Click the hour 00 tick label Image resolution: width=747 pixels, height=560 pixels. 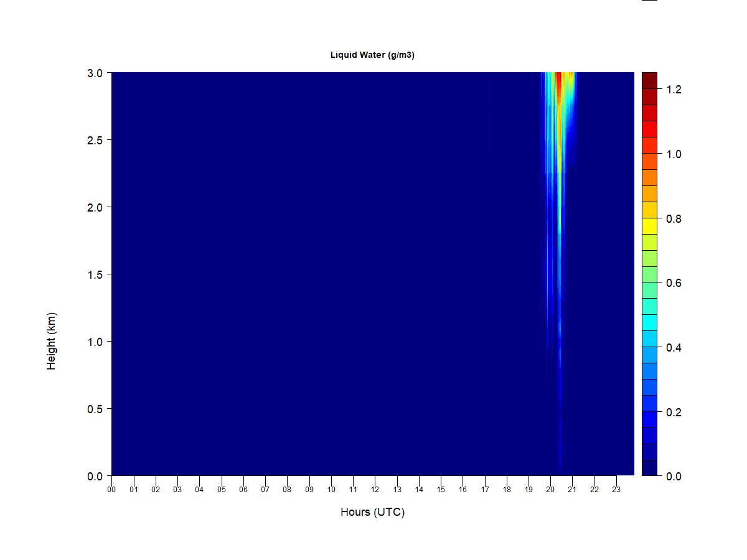coord(111,490)
